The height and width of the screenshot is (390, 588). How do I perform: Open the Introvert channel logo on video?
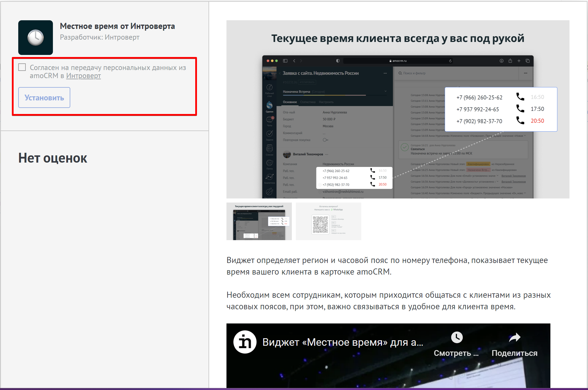pos(245,342)
